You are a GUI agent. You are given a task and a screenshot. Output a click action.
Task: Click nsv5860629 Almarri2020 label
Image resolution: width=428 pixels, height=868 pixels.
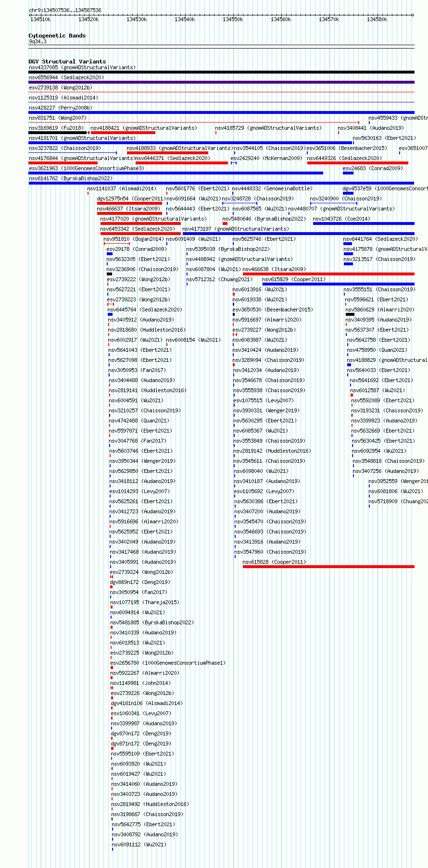380,310
